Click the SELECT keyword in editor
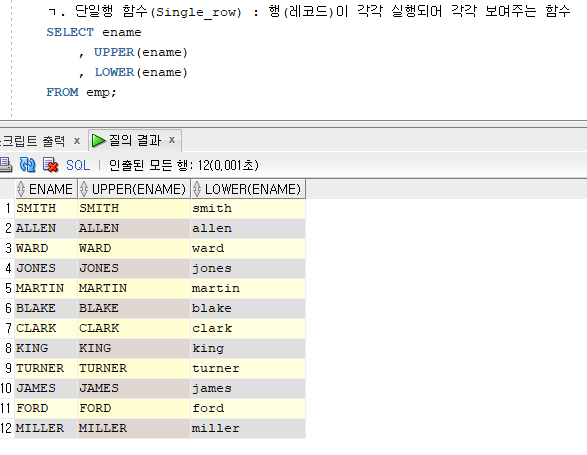 point(70,32)
